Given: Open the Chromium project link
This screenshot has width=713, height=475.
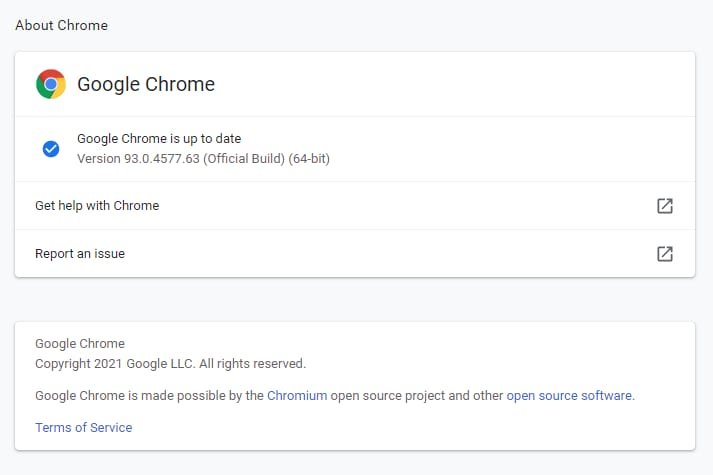Looking at the screenshot, I should coord(297,395).
